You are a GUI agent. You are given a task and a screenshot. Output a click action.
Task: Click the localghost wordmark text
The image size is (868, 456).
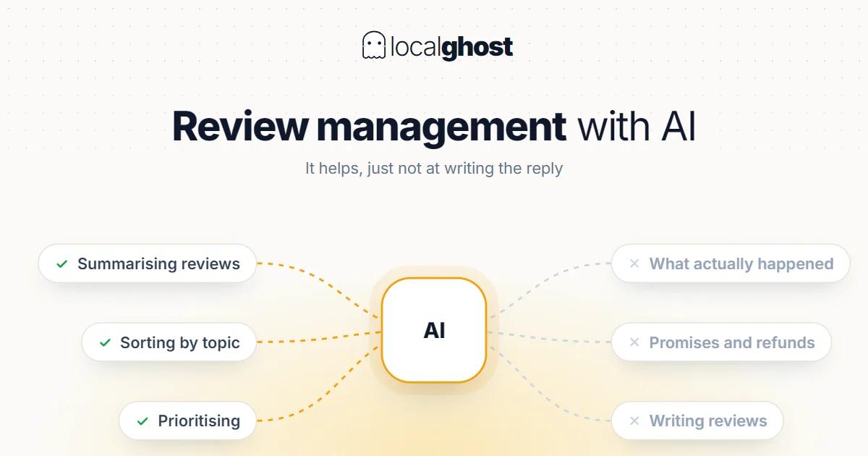click(451, 47)
